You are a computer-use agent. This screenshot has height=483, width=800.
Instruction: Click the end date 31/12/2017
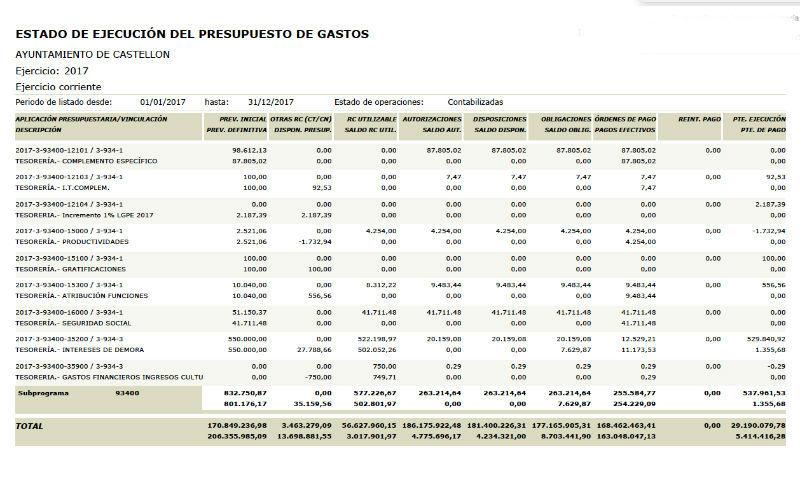click(270, 102)
